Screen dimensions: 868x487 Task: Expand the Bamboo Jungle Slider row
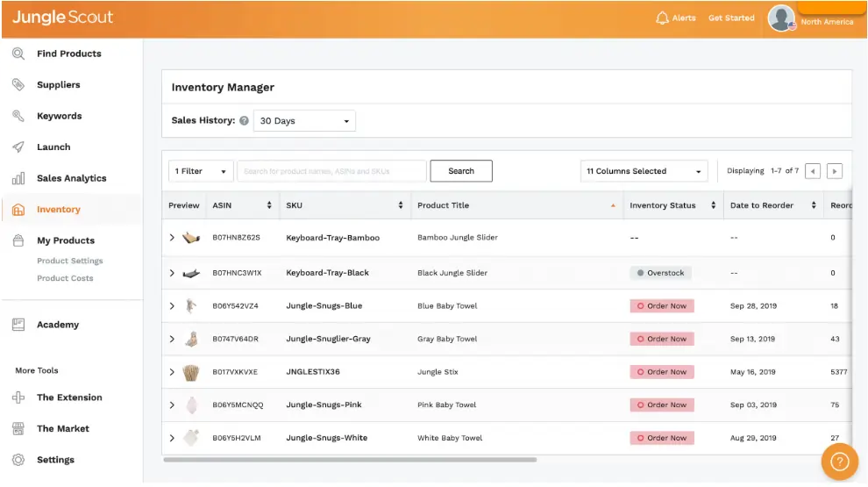click(x=172, y=238)
